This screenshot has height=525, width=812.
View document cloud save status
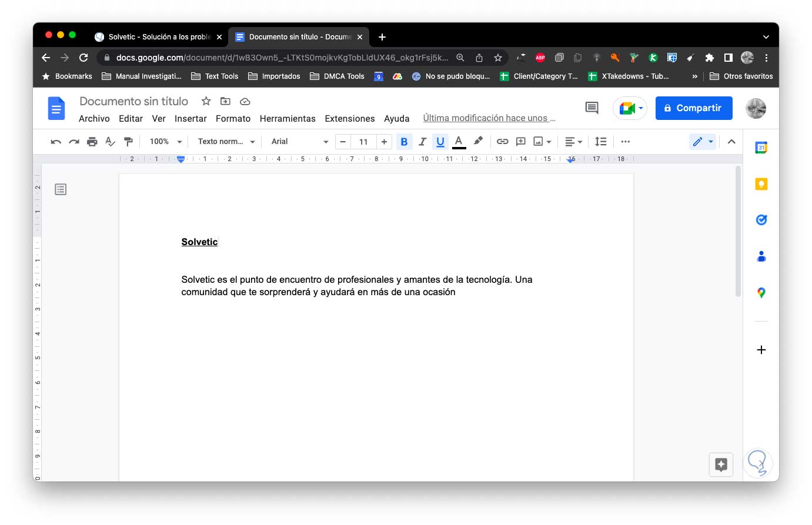(245, 101)
